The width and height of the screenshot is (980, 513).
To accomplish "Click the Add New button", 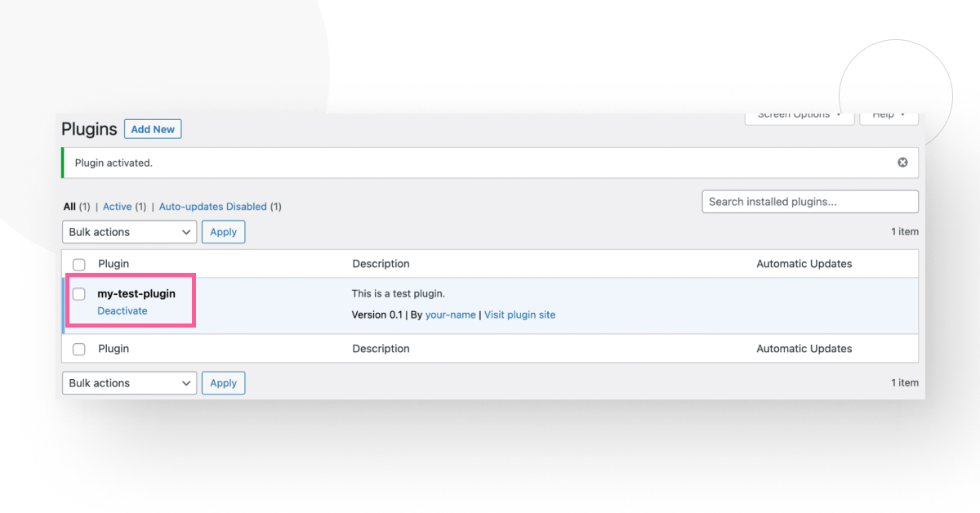I will point(152,128).
